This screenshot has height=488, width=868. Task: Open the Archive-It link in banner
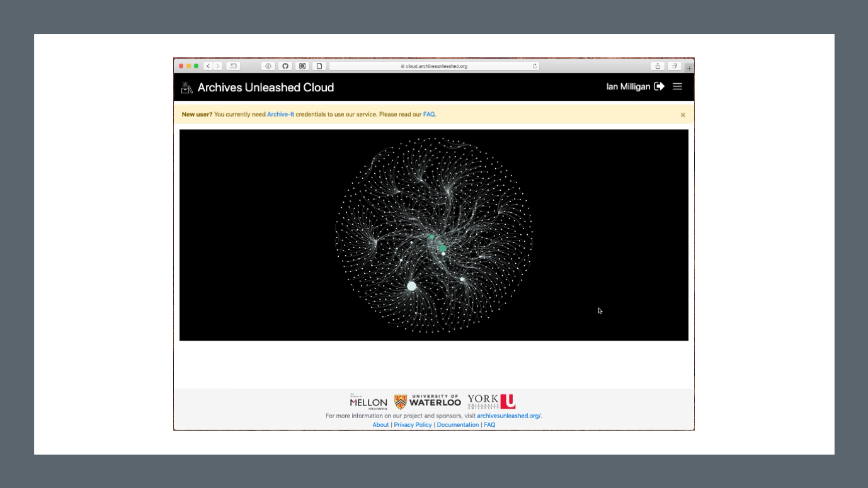(280, 115)
